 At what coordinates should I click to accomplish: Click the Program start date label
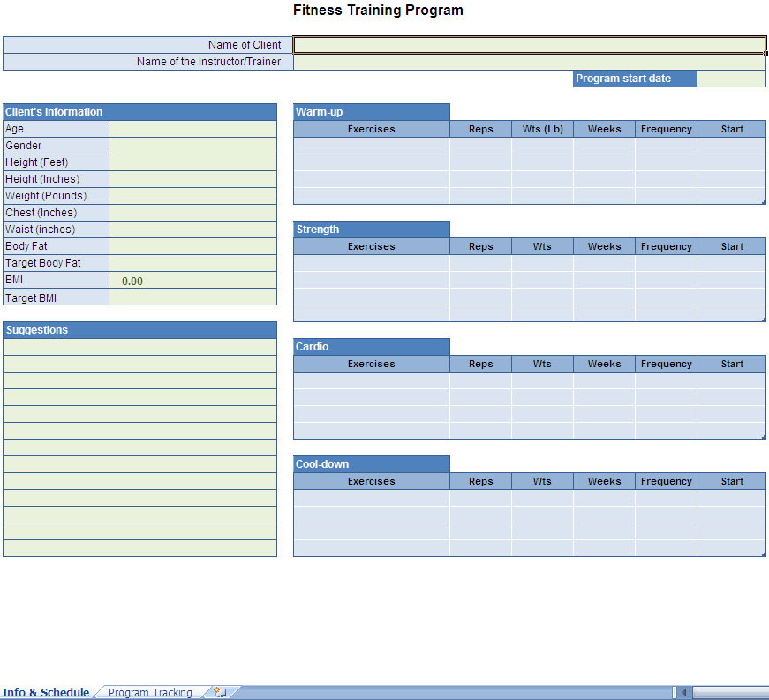click(635, 79)
